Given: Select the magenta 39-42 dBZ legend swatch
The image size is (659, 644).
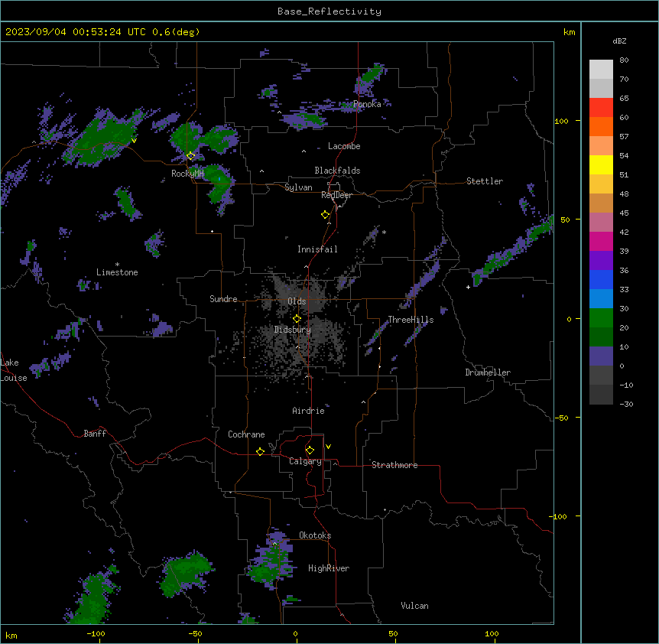Looking at the screenshot, I should 601,241.
